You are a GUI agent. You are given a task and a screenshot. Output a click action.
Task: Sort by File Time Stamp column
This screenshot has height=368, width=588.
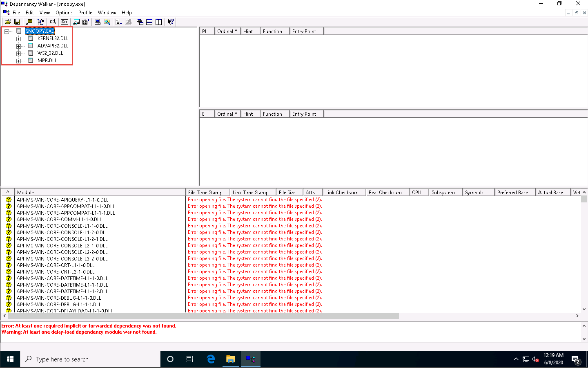(x=208, y=193)
